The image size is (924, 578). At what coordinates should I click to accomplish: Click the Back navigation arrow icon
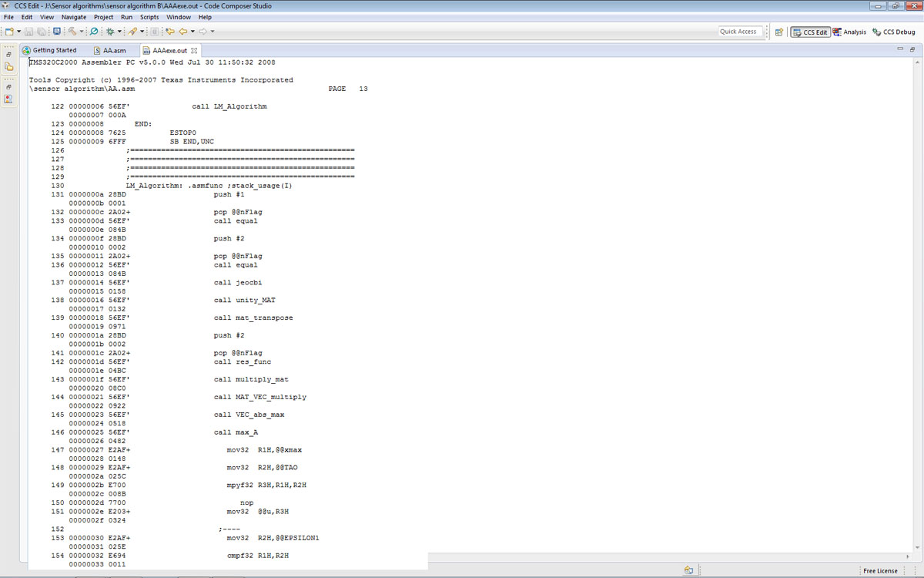point(183,32)
